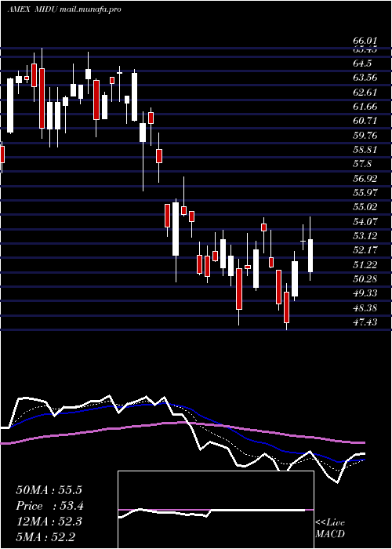Click the 66.01 price axis label
Screen dimensions: 392x549
[x=365, y=42]
